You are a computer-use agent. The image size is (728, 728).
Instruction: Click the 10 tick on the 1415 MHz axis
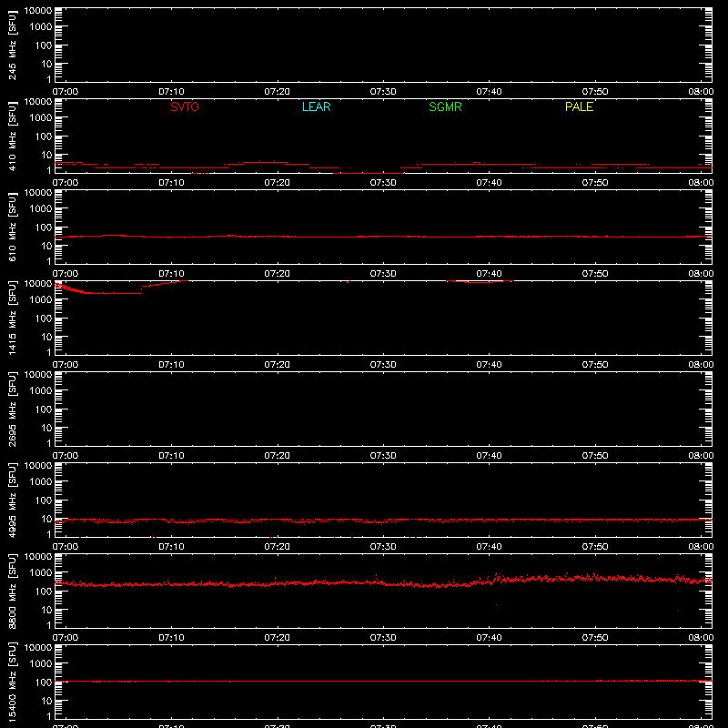click(x=46, y=337)
